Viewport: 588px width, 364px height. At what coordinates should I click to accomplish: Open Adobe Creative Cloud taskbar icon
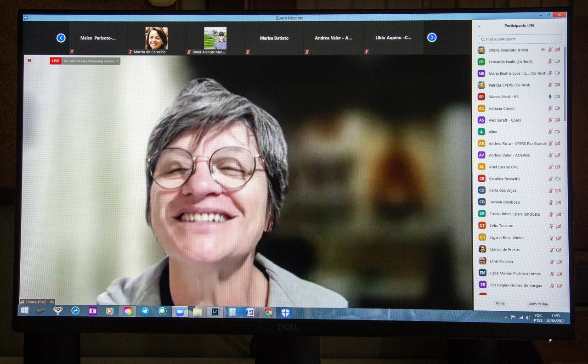128,311
